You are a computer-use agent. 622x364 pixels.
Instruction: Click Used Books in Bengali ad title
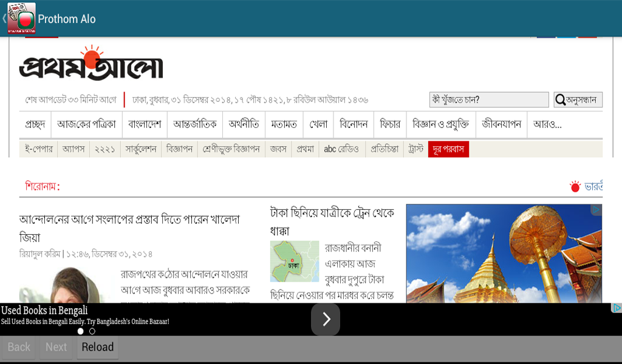44,310
